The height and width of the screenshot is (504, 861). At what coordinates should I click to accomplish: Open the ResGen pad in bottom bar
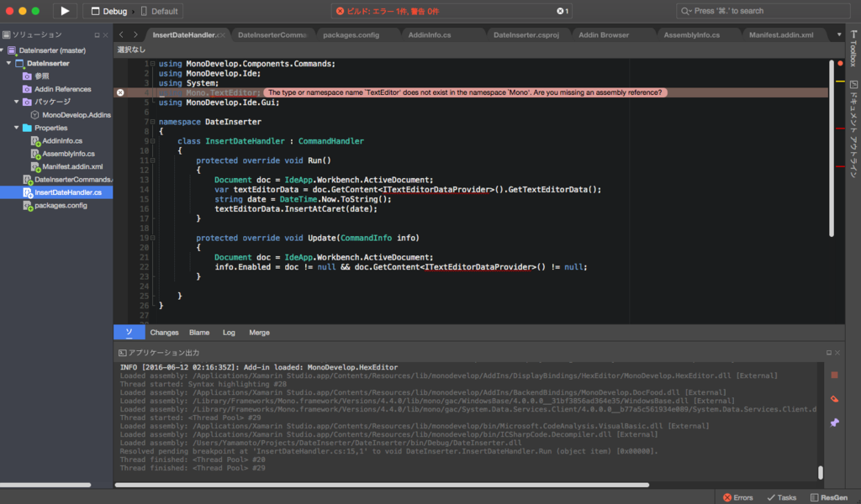tap(828, 497)
